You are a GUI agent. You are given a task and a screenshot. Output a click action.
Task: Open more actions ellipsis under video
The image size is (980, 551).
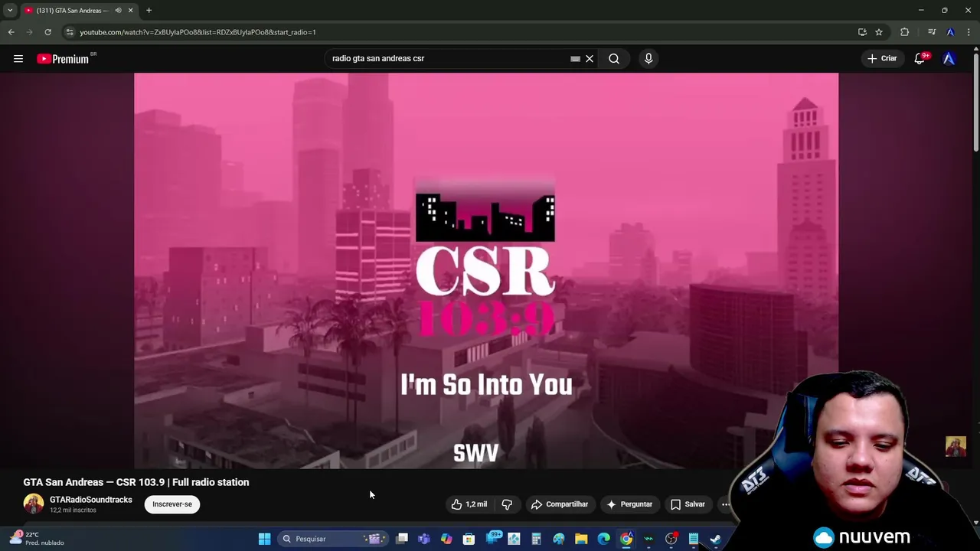point(726,504)
